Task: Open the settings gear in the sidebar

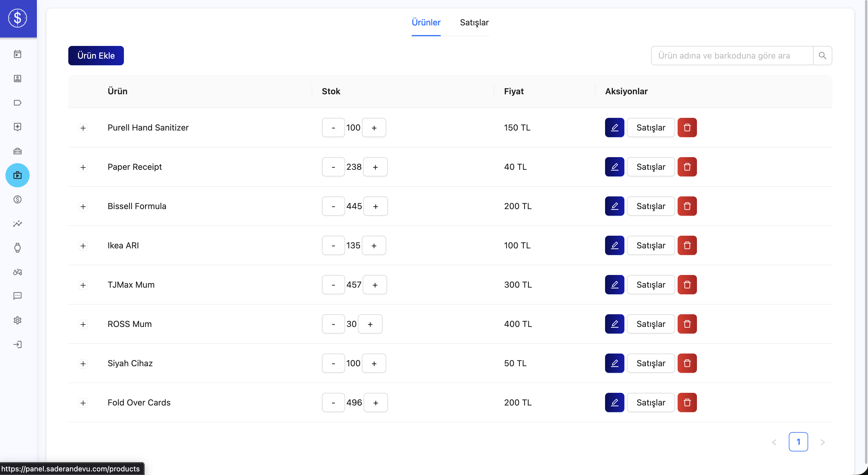Action: point(18,320)
